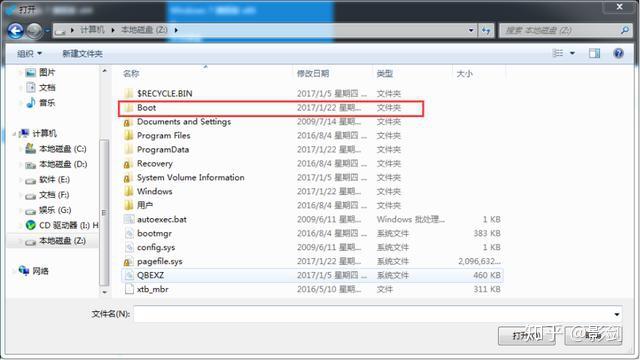
Task: Close the 打开 dialog window
Action: tap(620, 7)
